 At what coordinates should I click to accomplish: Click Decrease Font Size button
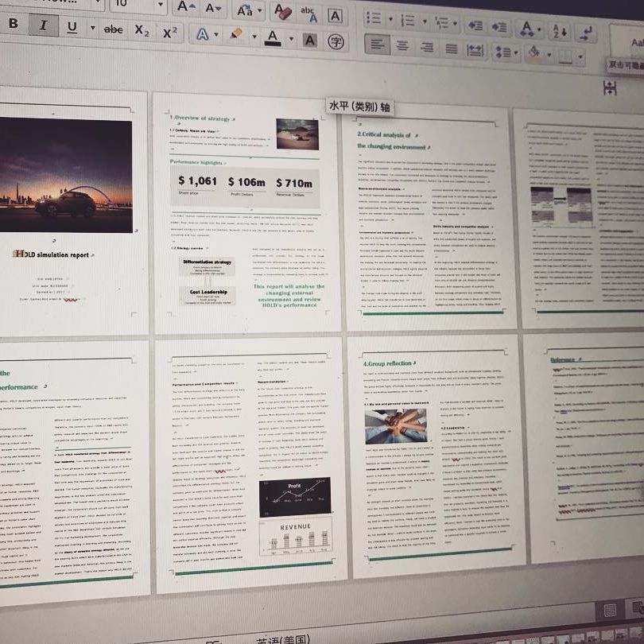(x=213, y=8)
